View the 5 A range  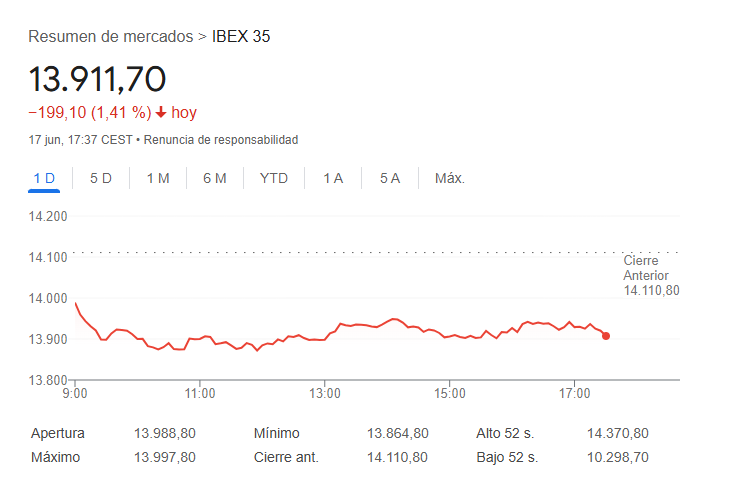(390, 178)
